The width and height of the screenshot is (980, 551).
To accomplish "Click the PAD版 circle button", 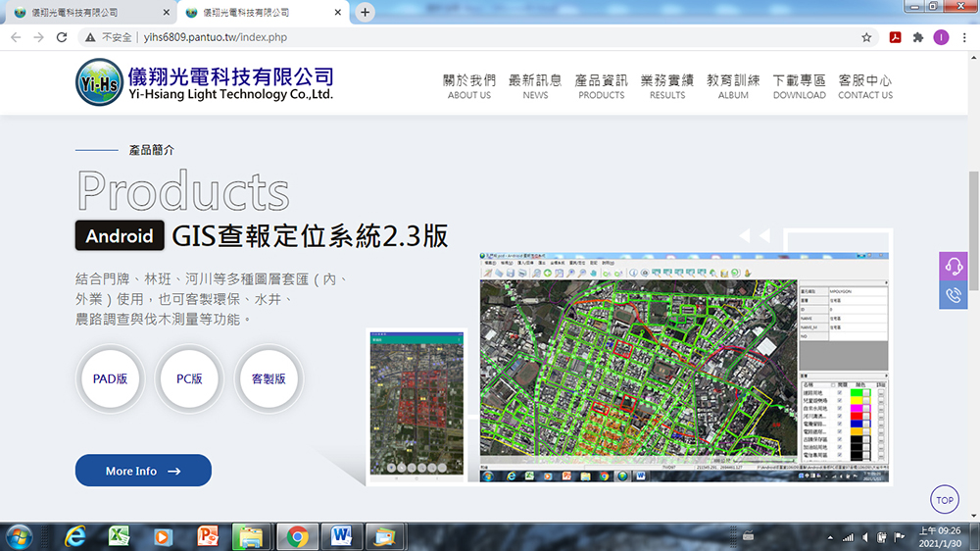I will pos(110,378).
